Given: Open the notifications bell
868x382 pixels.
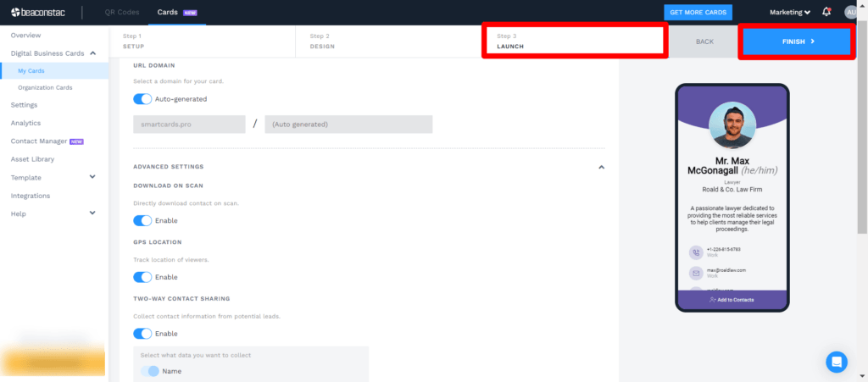Looking at the screenshot, I should click(x=826, y=12).
